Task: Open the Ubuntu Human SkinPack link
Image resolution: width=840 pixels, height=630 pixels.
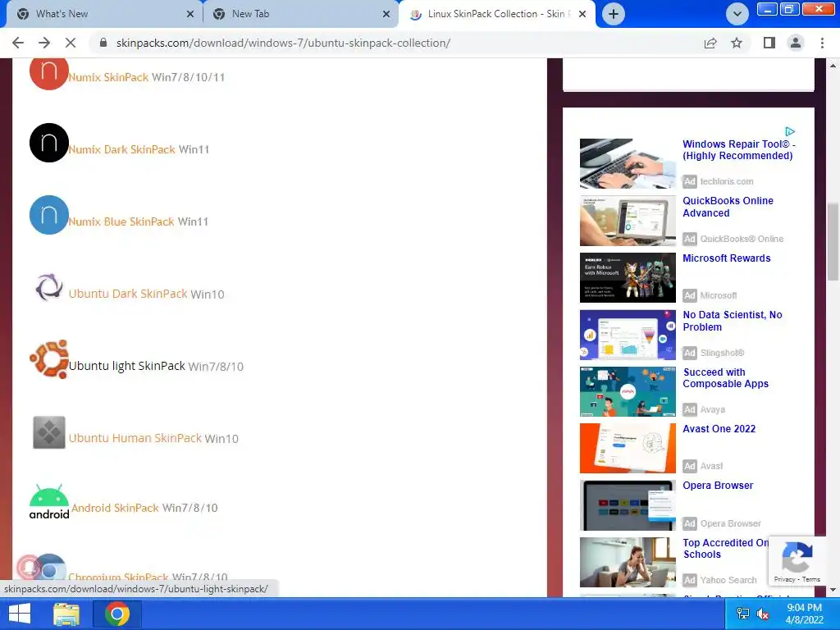Action: point(135,438)
